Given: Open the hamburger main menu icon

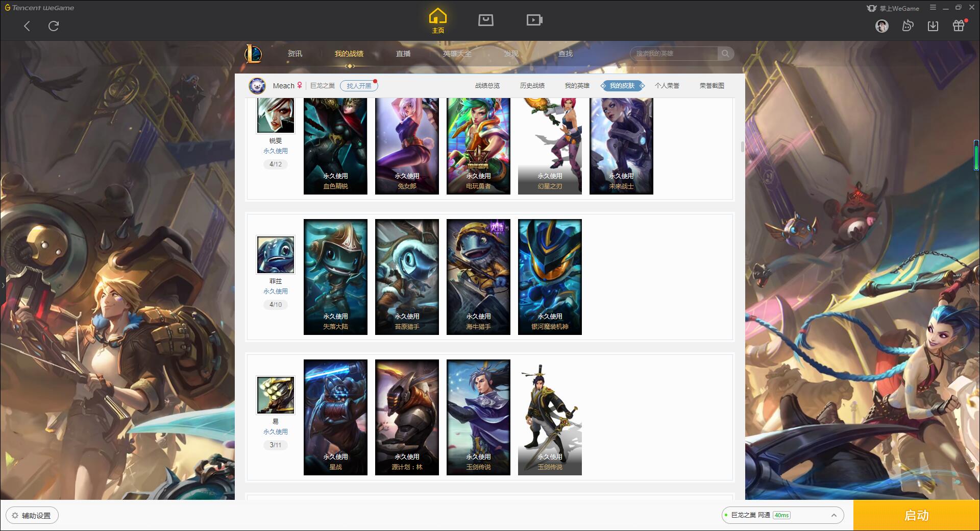Looking at the screenshot, I should (933, 8).
